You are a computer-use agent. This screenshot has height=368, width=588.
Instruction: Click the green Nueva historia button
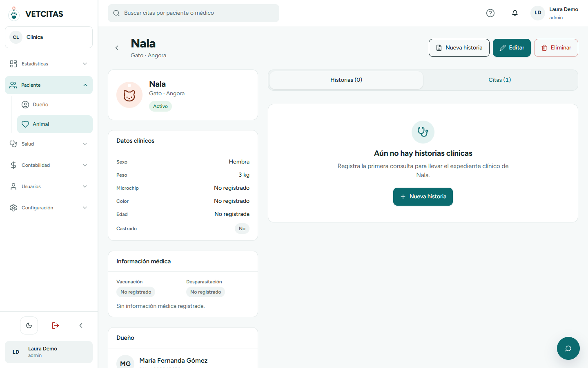423,197
